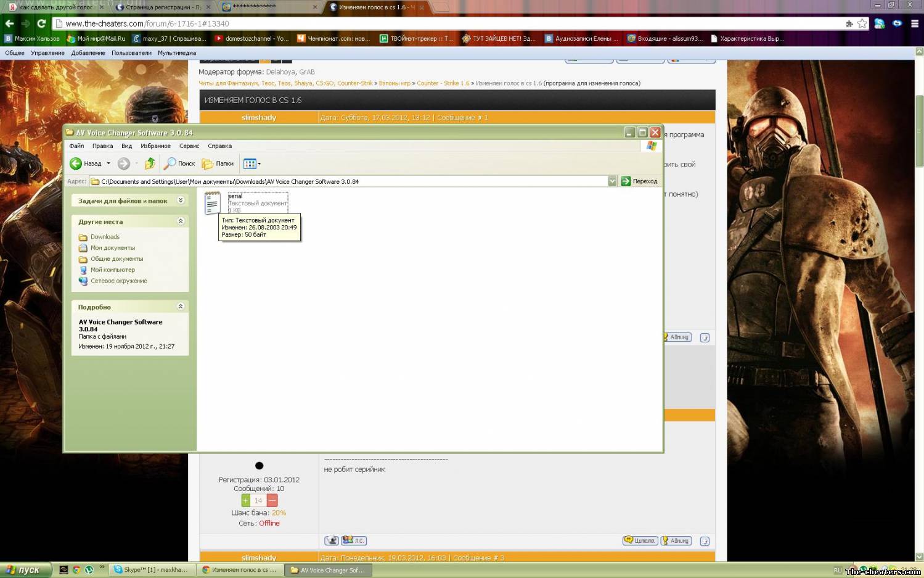Click the Chrome quick launch icon in taskbar
Viewport: 924px width, 578px height.
coord(76,570)
